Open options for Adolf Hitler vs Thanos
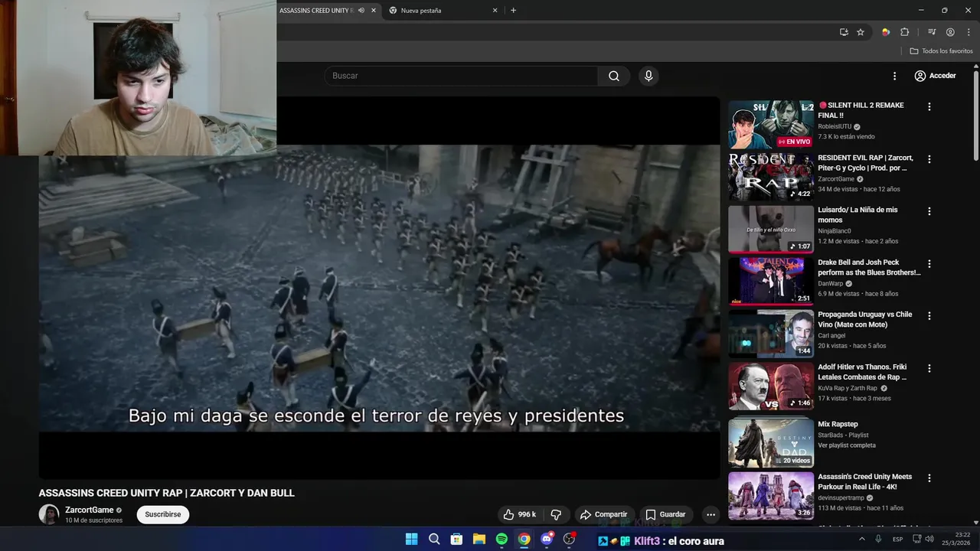The height and width of the screenshot is (551, 980). pyautogui.click(x=929, y=368)
